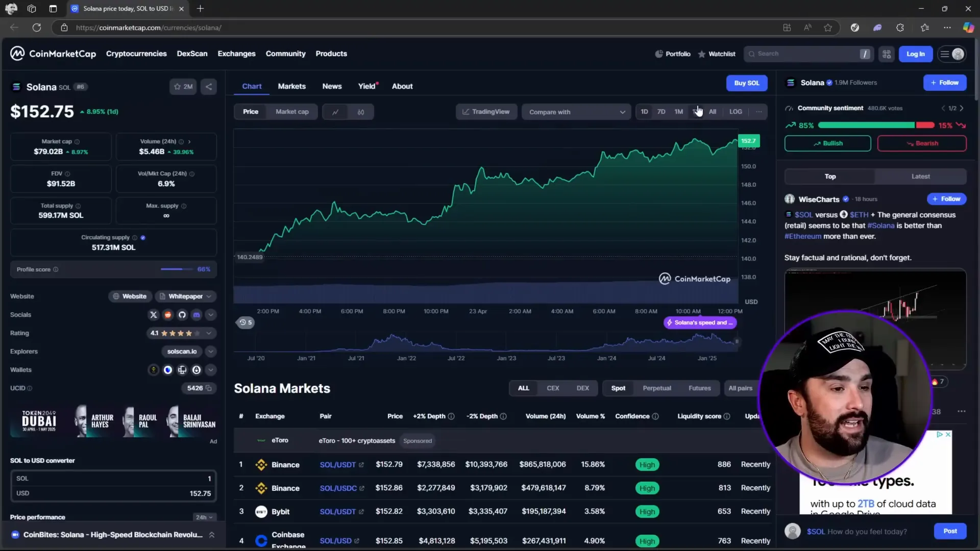Open the chart more options (three dots)
This screenshot has height=551, width=980.
759,112
